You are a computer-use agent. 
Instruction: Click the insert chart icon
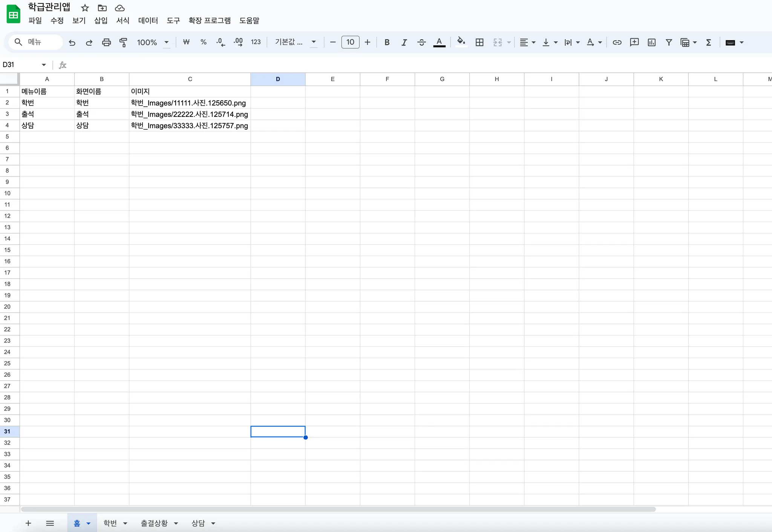click(x=651, y=42)
